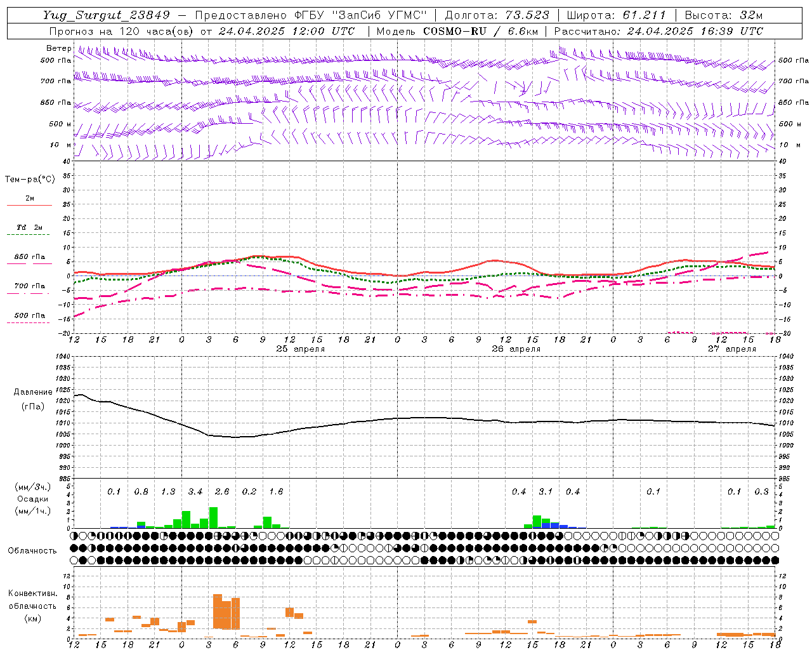The width and height of the screenshot is (812, 650).
Task: Click the 0.8 three-hour precipitation value
Action: (141, 492)
